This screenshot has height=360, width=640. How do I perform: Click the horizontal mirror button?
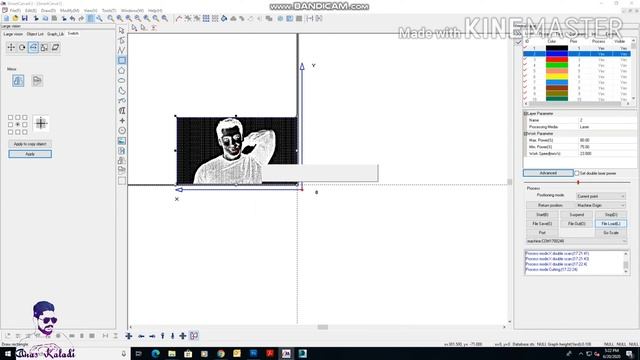[18, 80]
